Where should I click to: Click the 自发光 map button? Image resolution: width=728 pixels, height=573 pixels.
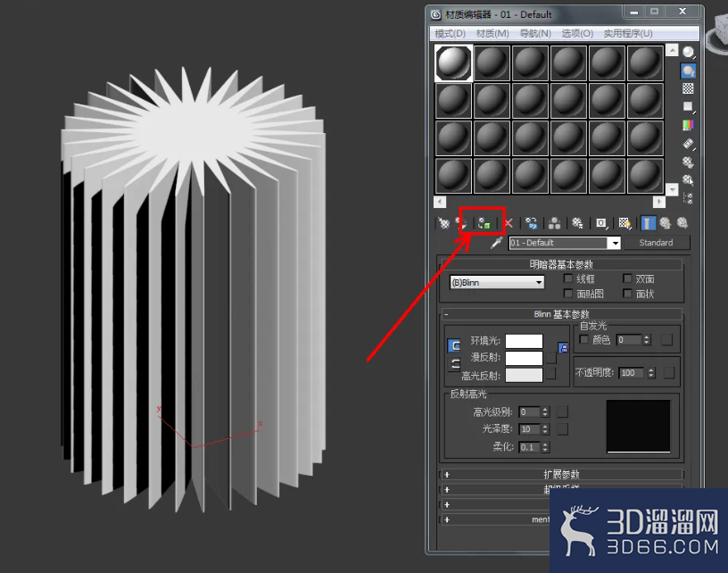pos(666,340)
